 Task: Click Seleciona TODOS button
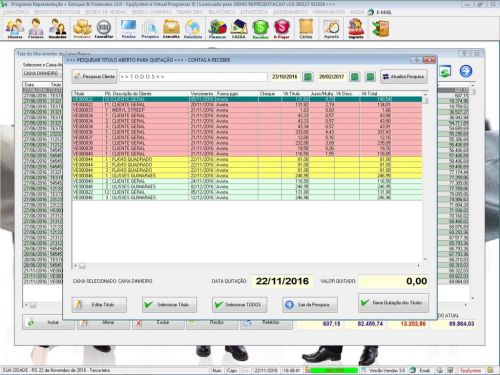click(x=239, y=305)
